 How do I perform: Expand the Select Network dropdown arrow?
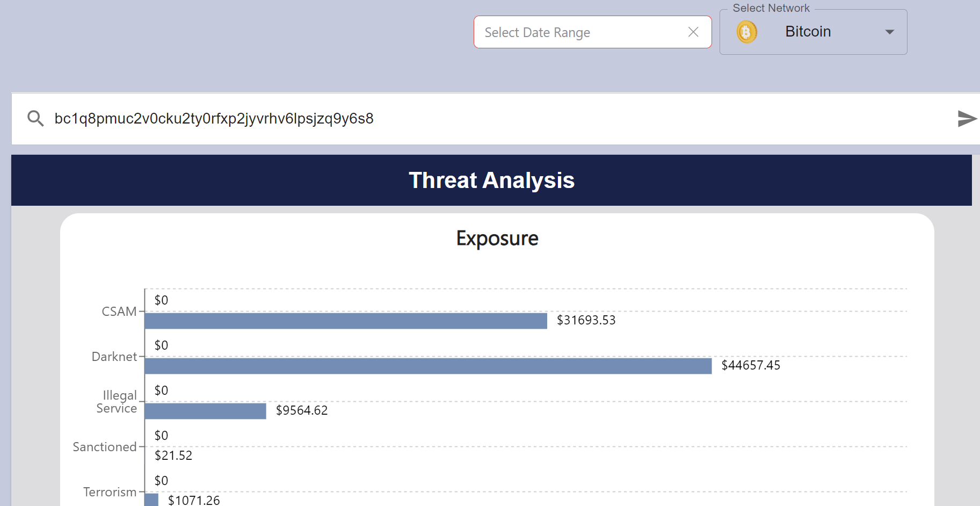(889, 32)
